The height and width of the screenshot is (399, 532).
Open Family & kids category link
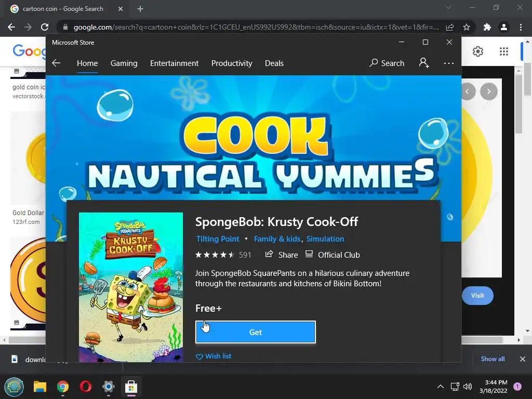[277, 239]
